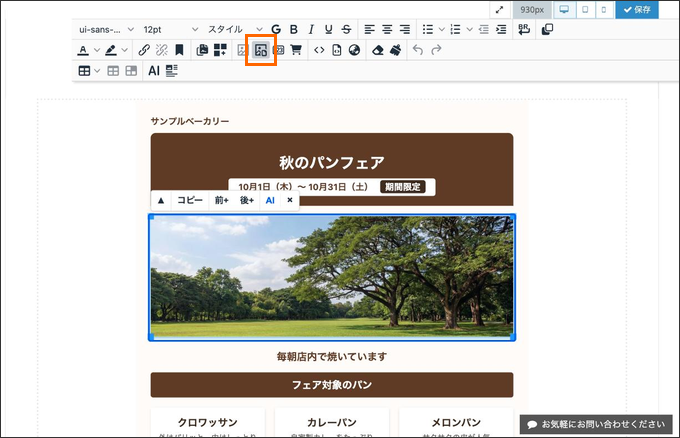Insert numbered list
Screen dimensions: 680x438
455,29
